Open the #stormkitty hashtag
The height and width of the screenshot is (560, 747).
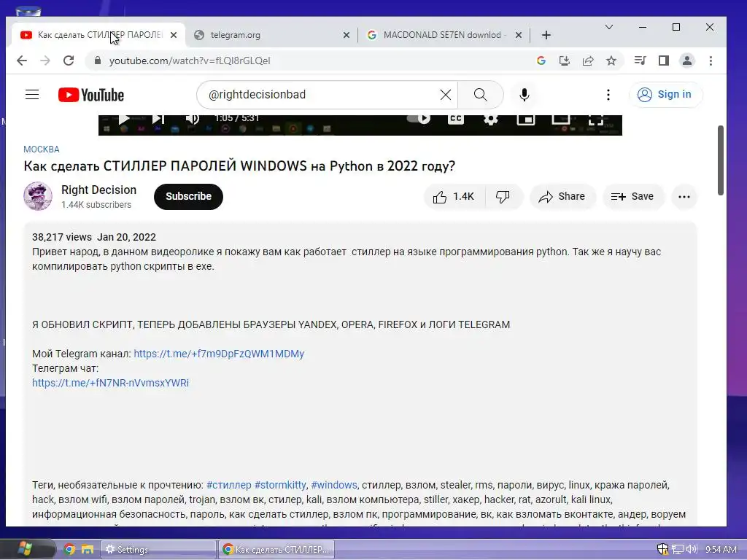tap(281, 485)
